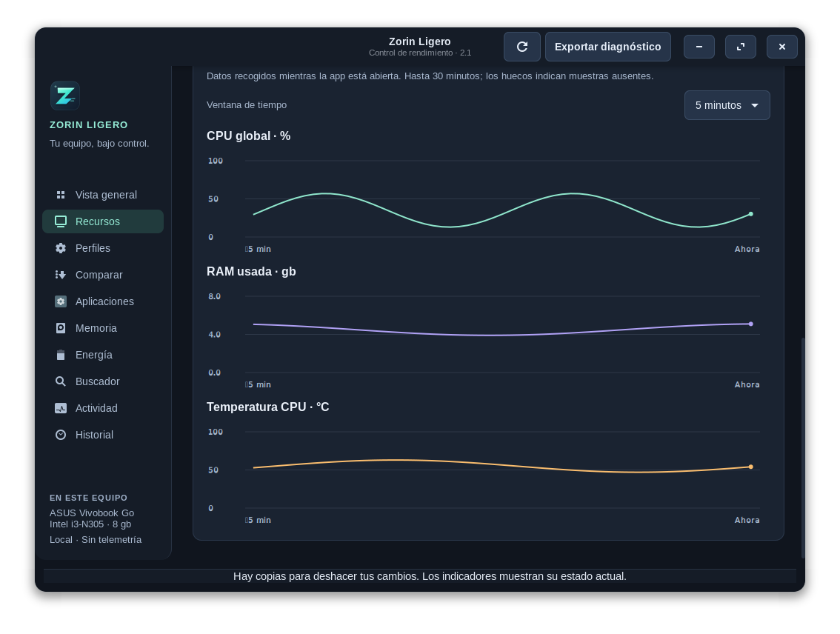Click the Control de rendimiento · 2.1 subtitle
Viewport: 840px width, 634px height.
420,53
